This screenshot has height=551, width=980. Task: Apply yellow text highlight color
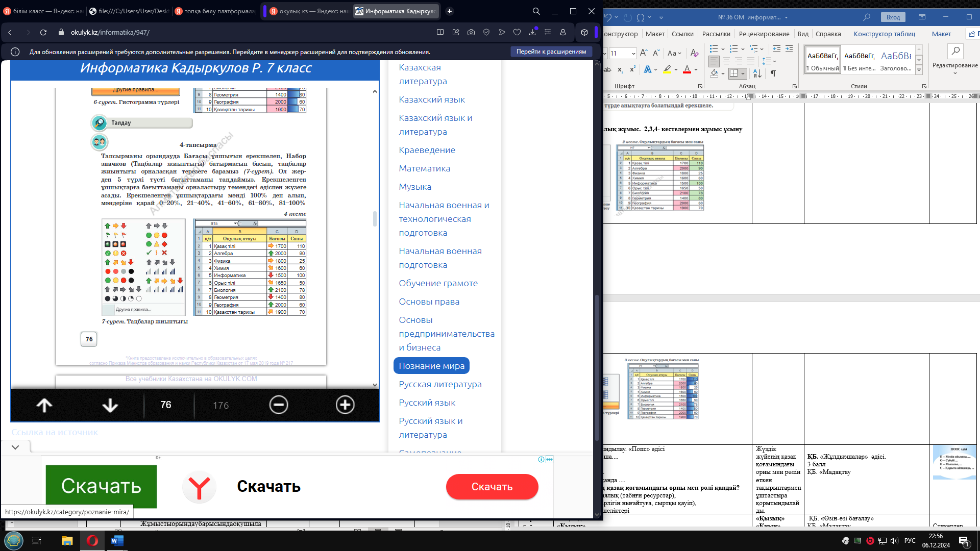click(x=667, y=69)
